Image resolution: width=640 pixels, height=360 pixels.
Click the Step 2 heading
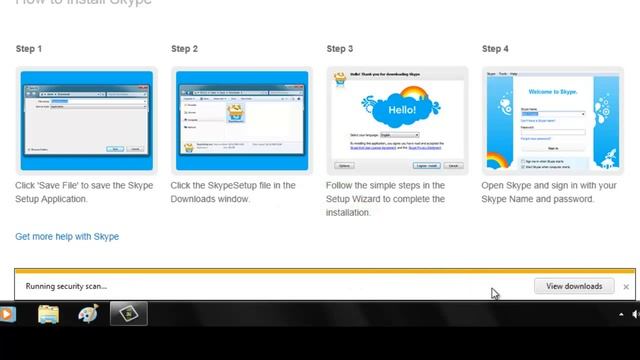click(184, 49)
